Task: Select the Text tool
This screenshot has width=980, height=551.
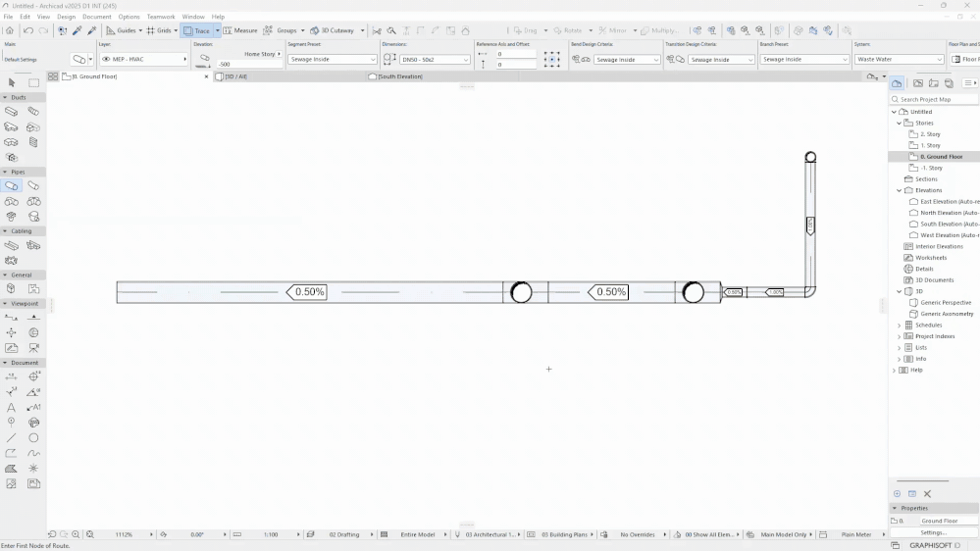Action: coord(11,407)
